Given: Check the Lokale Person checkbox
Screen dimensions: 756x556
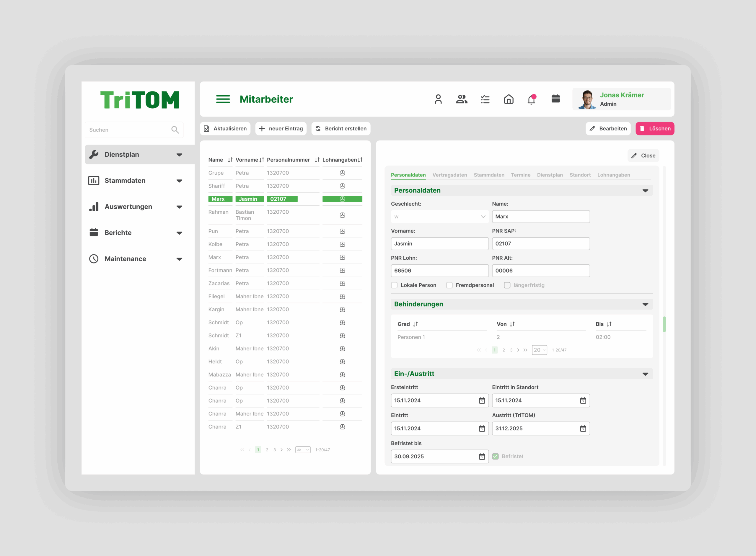Looking at the screenshot, I should point(394,285).
